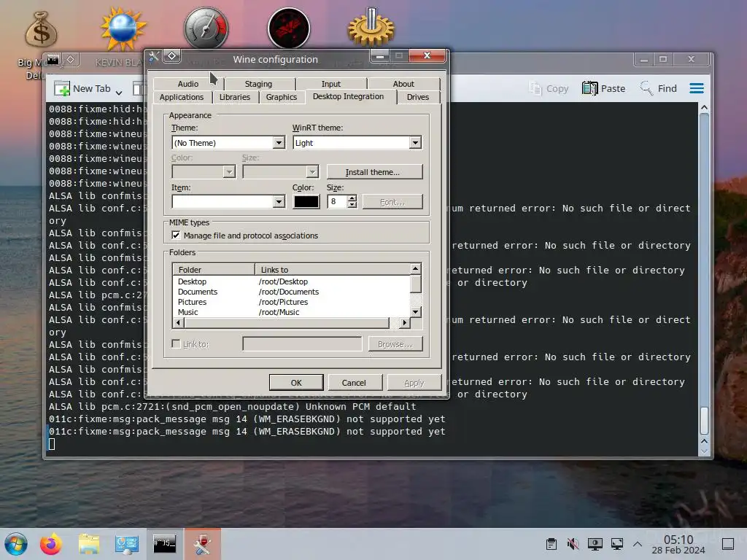Click the muted volume tray icon
Image resolution: width=747 pixels, height=560 pixels.
(x=573, y=544)
